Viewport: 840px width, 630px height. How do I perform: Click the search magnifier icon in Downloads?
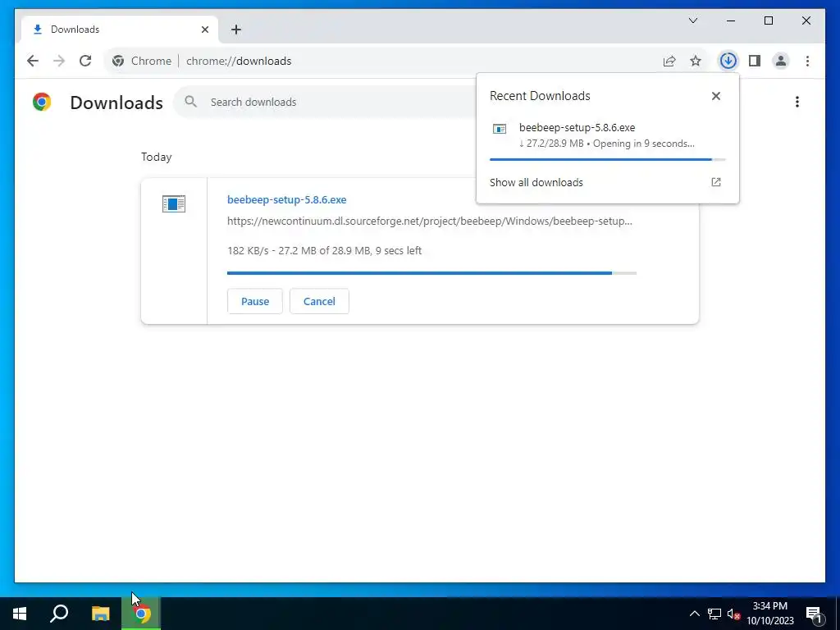190,101
